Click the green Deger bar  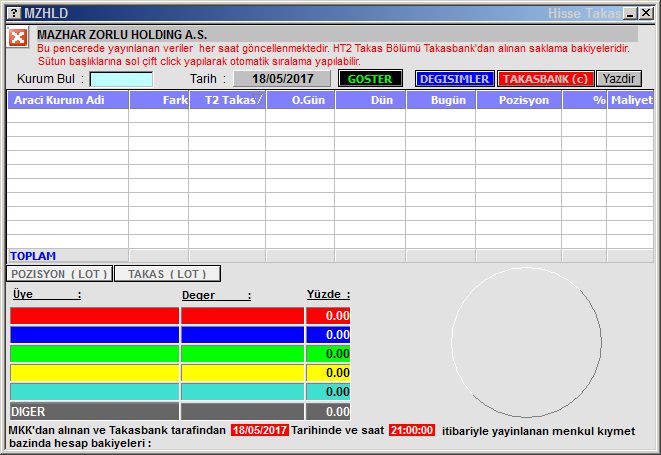pyautogui.click(x=242, y=354)
